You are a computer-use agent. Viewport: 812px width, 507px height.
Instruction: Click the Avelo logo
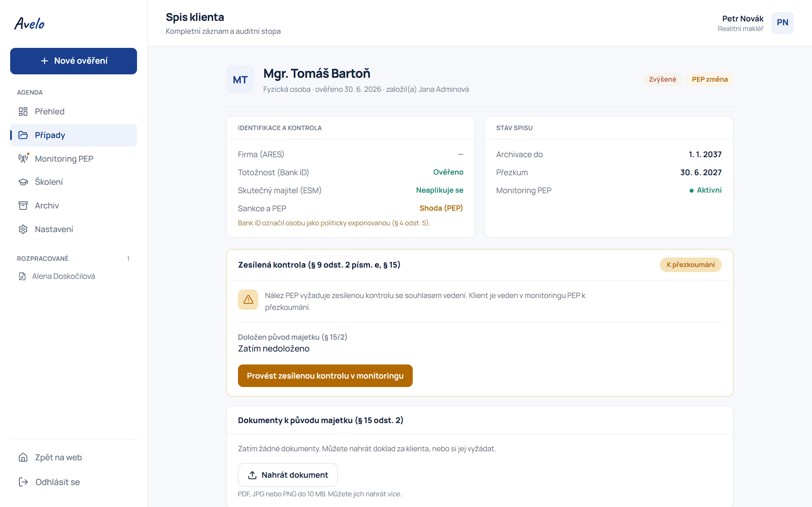coord(30,23)
